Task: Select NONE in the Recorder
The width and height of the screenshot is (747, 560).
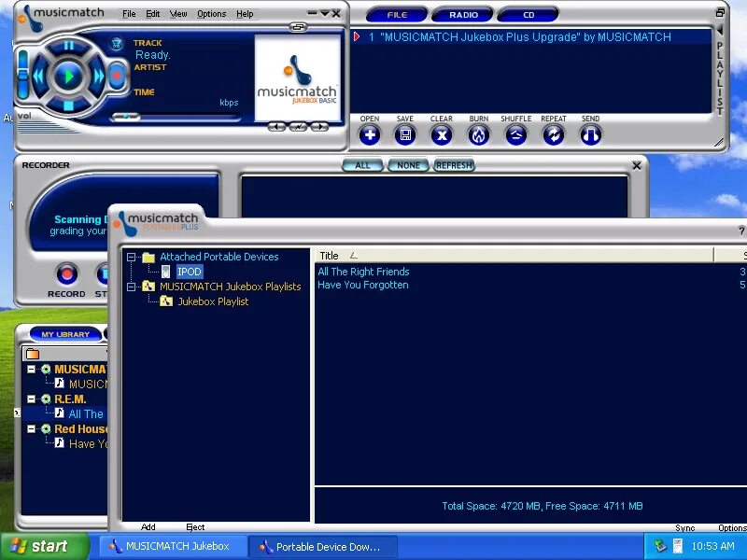Action: pyautogui.click(x=408, y=165)
